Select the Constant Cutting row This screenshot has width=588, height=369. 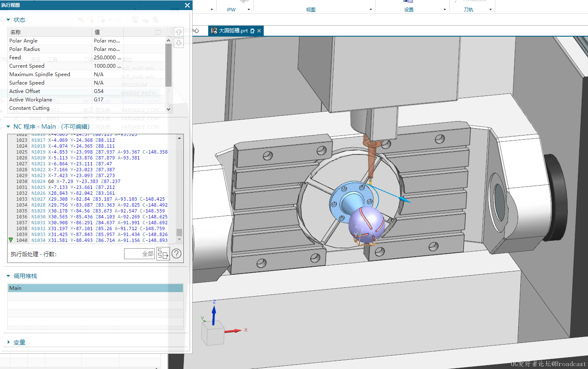tap(86, 108)
